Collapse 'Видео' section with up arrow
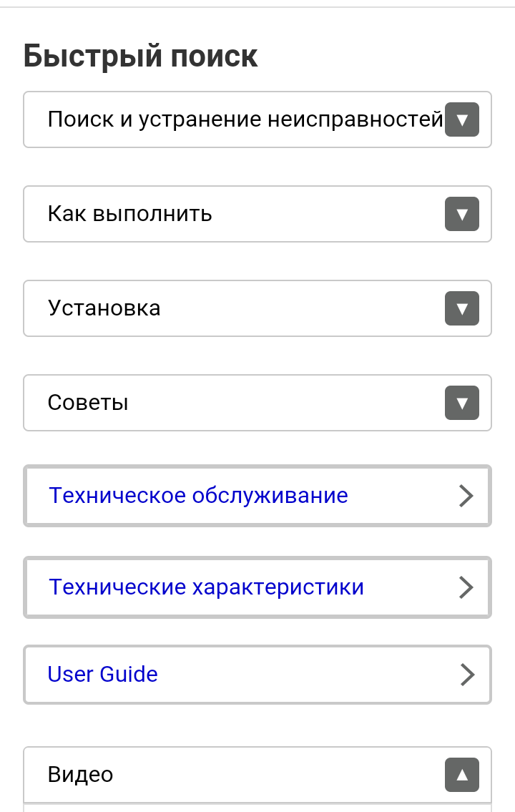This screenshot has width=515, height=812. [x=462, y=775]
